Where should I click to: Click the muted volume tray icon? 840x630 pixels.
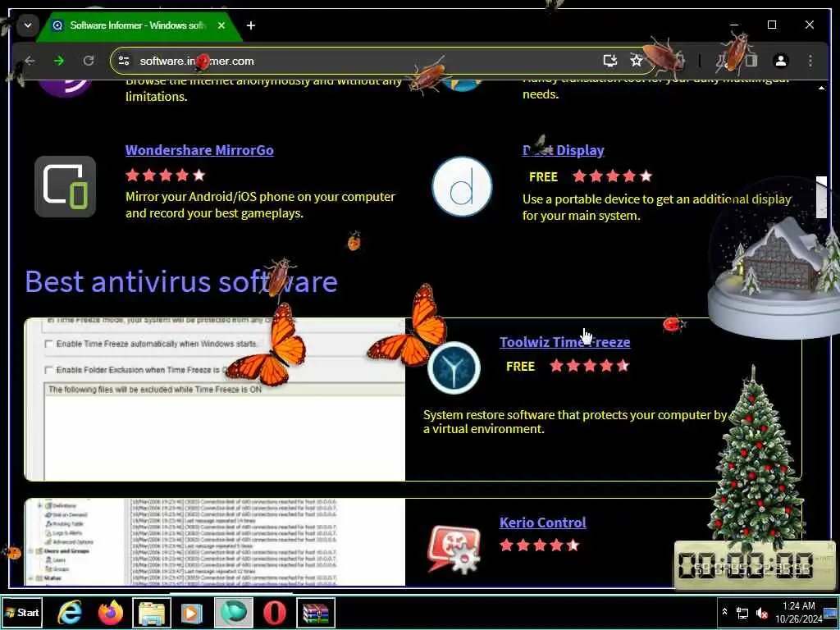tap(762, 613)
